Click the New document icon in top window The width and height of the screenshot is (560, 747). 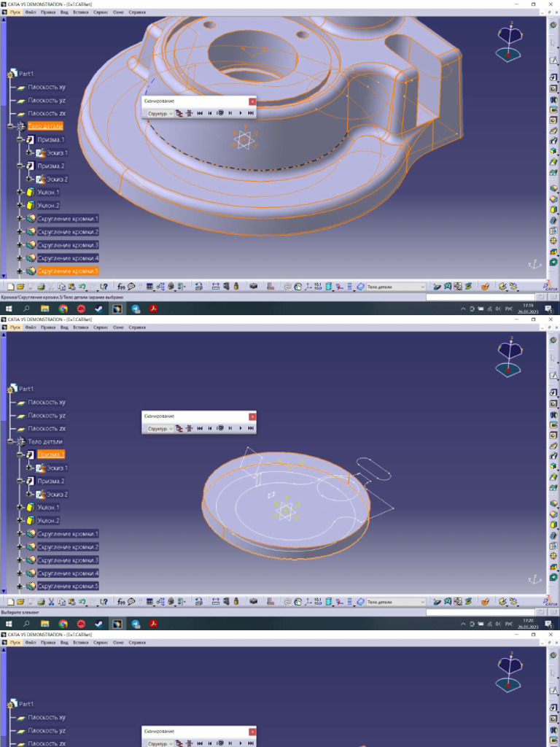coord(10,287)
